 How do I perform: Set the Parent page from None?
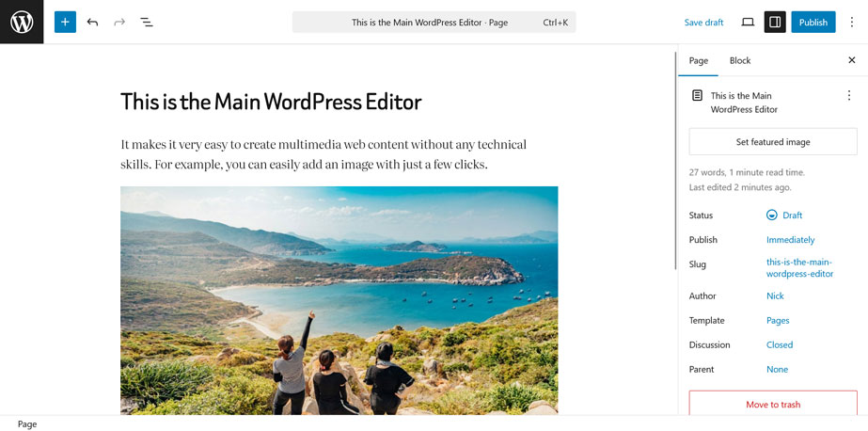click(x=777, y=369)
